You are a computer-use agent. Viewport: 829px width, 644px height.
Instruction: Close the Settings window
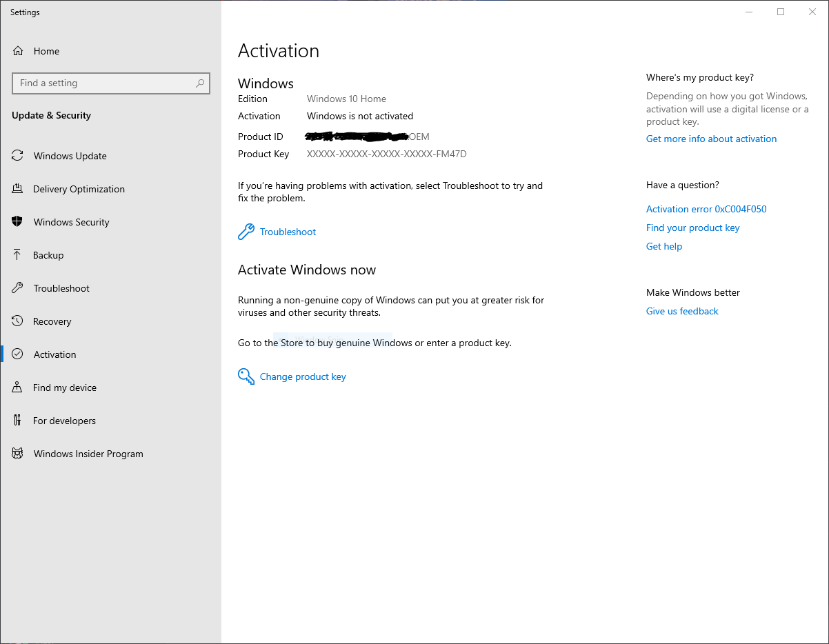[x=812, y=12]
